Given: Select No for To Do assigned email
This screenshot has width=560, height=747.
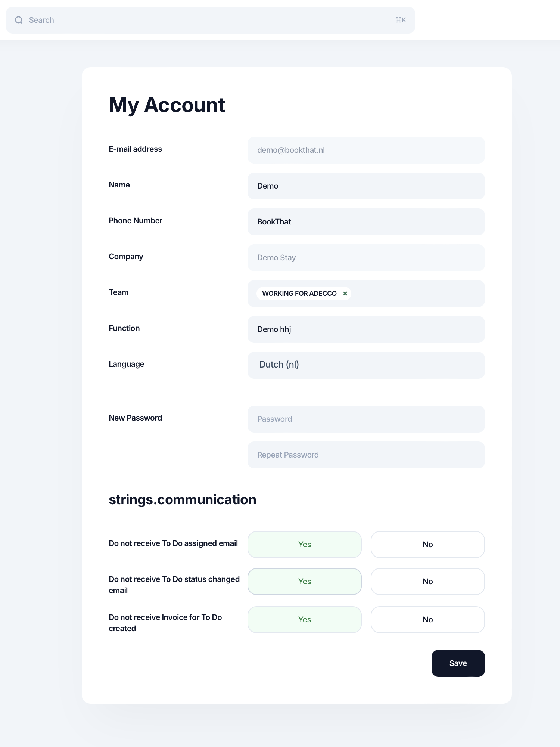Looking at the screenshot, I should point(427,545).
